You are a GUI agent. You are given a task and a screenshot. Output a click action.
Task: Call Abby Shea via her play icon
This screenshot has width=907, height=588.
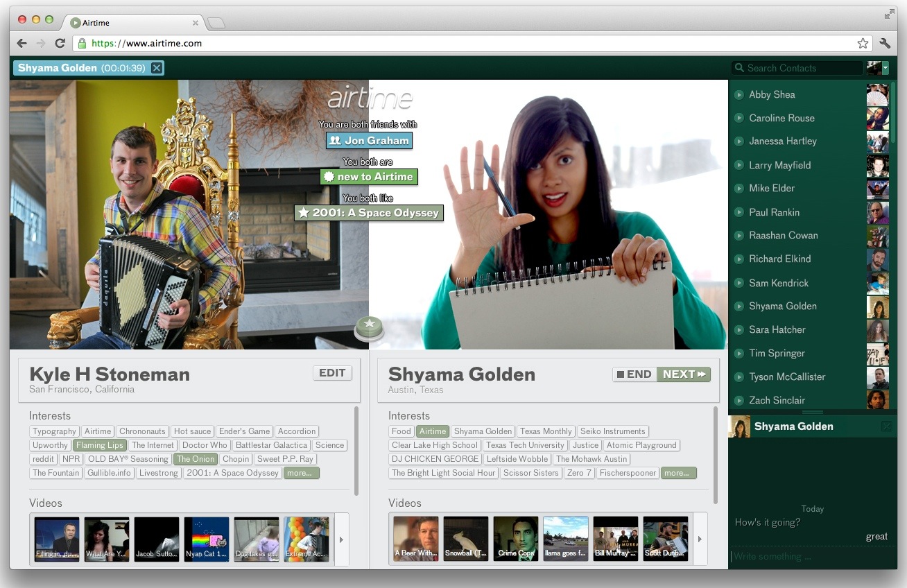739,94
